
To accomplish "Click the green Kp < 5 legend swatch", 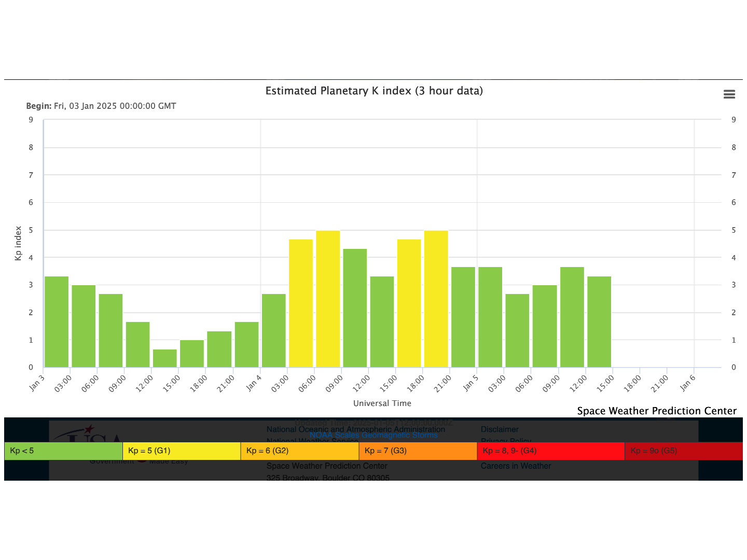I will (x=63, y=451).
